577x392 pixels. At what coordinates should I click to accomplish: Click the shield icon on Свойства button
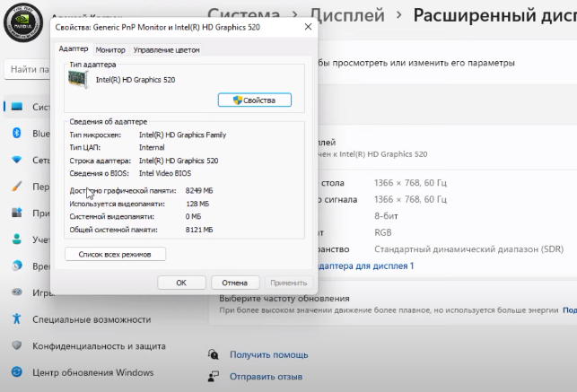click(238, 100)
